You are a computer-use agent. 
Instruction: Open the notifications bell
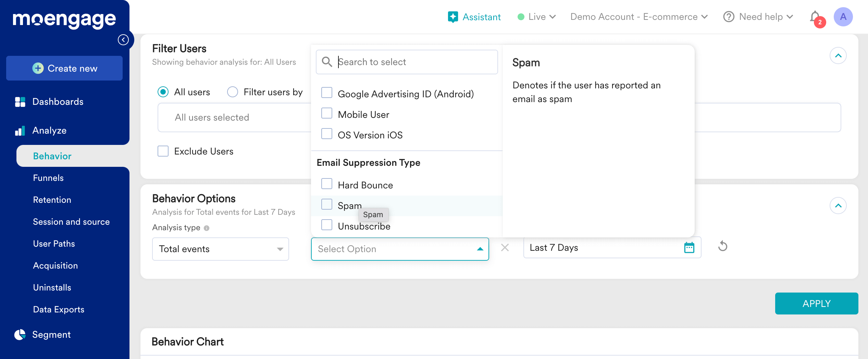coord(815,17)
